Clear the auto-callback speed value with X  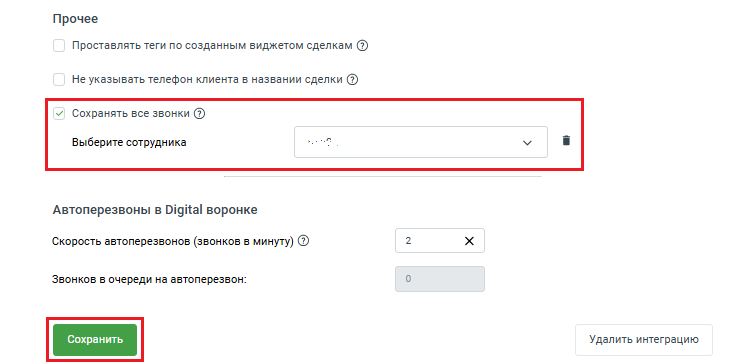[469, 241]
